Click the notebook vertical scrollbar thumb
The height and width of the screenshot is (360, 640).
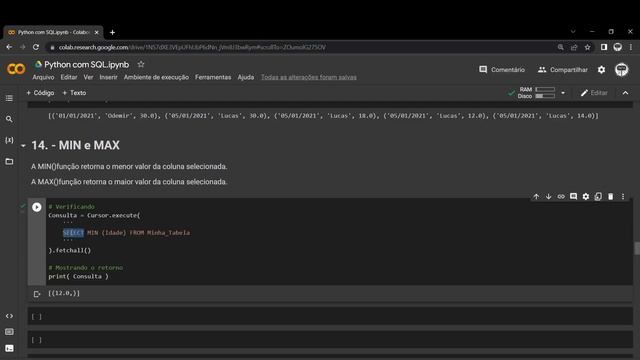point(637,248)
